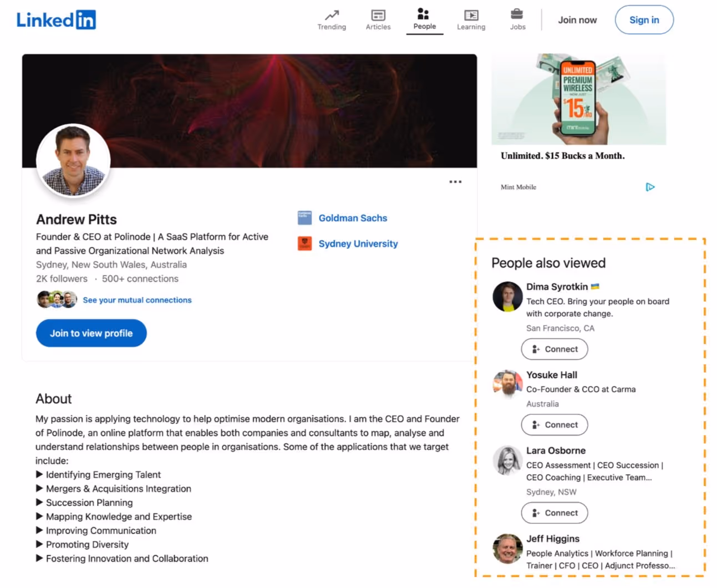717x588 pixels.
Task: Click the Andrew Pitts name heading
Action: (x=77, y=220)
